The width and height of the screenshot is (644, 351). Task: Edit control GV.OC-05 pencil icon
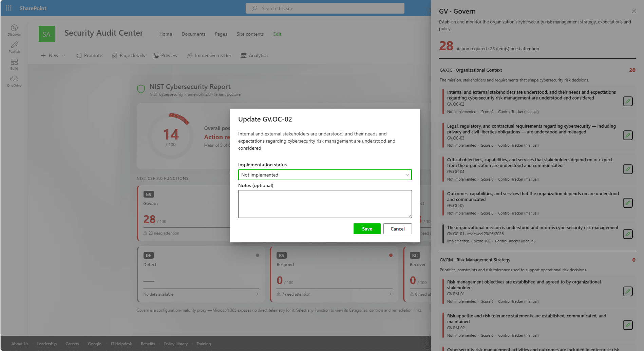coord(628,203)
